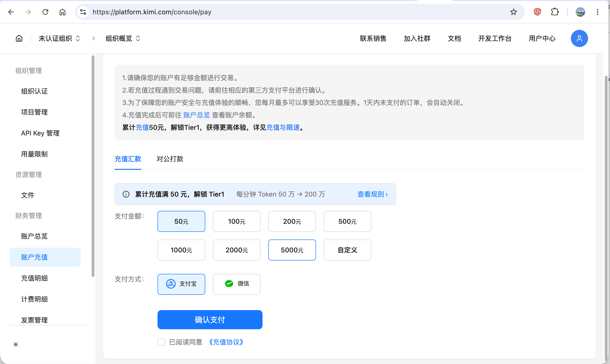Select the 1000元 payment amount
610x364 pixels.
pyautogui.click(x=181, y=250)
